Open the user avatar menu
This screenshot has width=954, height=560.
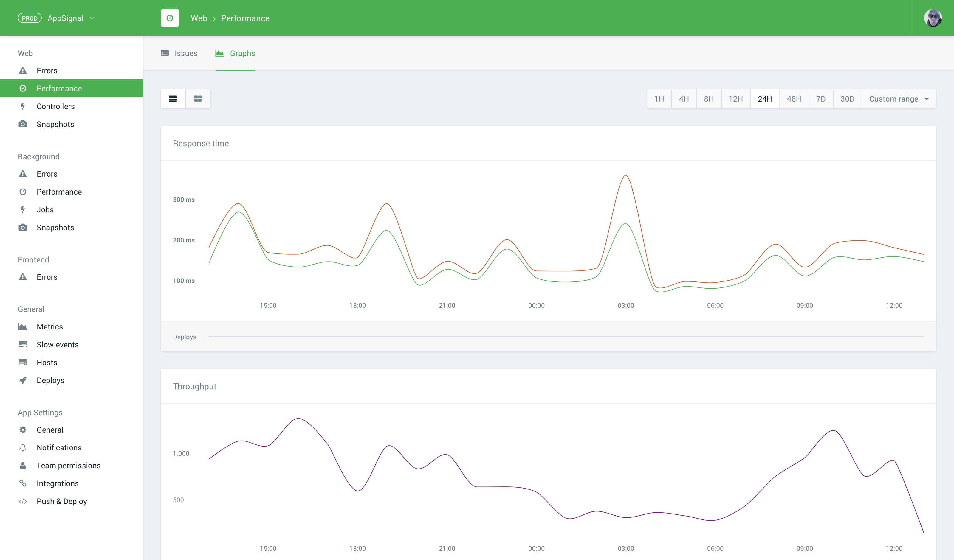point(933,18)
